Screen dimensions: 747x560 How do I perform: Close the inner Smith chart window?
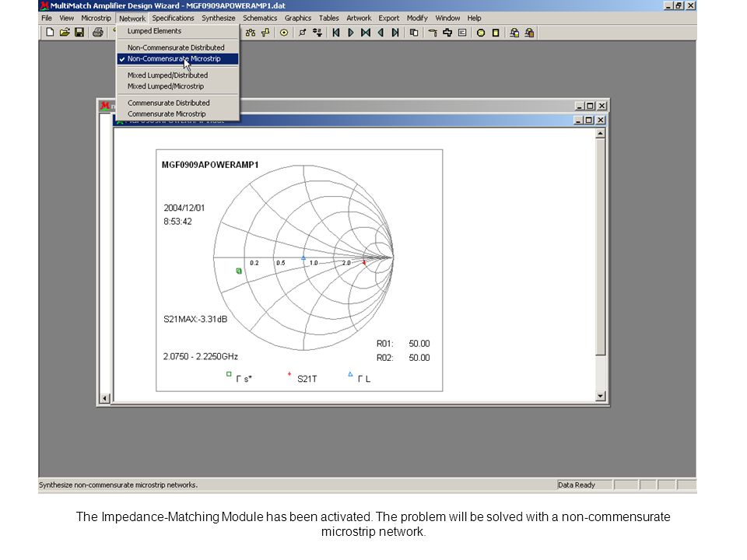click(601, 120)
